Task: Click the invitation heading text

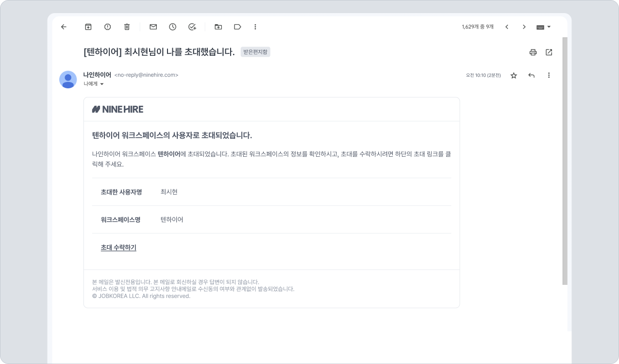Action: 172,135
